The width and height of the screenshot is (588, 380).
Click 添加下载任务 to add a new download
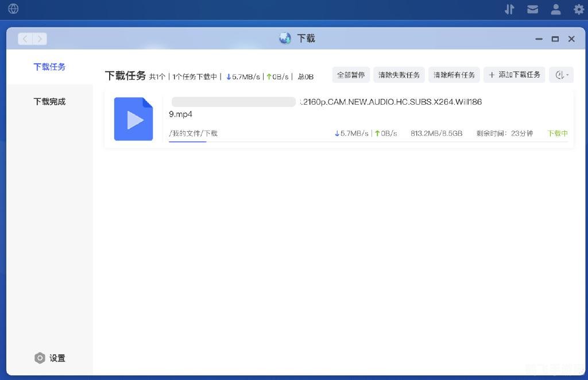pos(514,74)
